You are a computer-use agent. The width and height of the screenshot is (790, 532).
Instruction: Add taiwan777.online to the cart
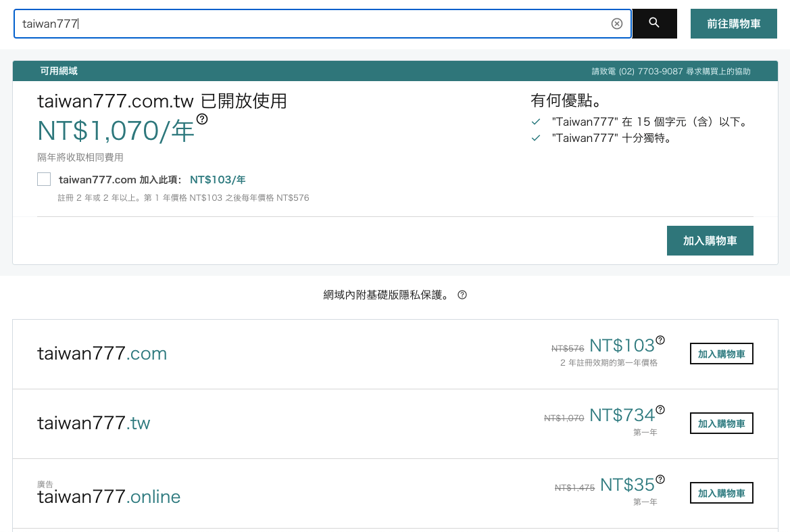tap(722, 493)
